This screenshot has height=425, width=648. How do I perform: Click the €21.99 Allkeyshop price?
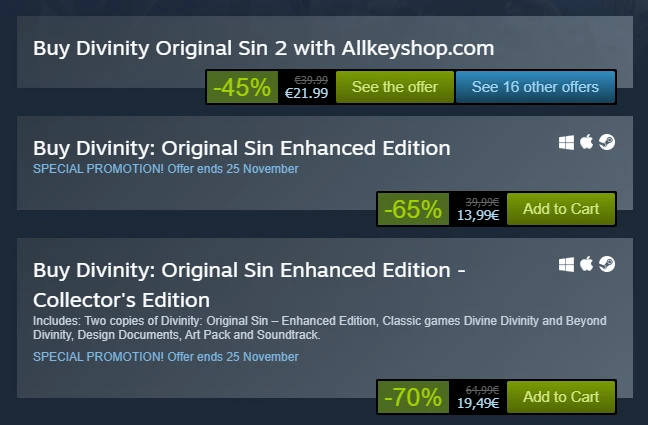tap(306, 93)
